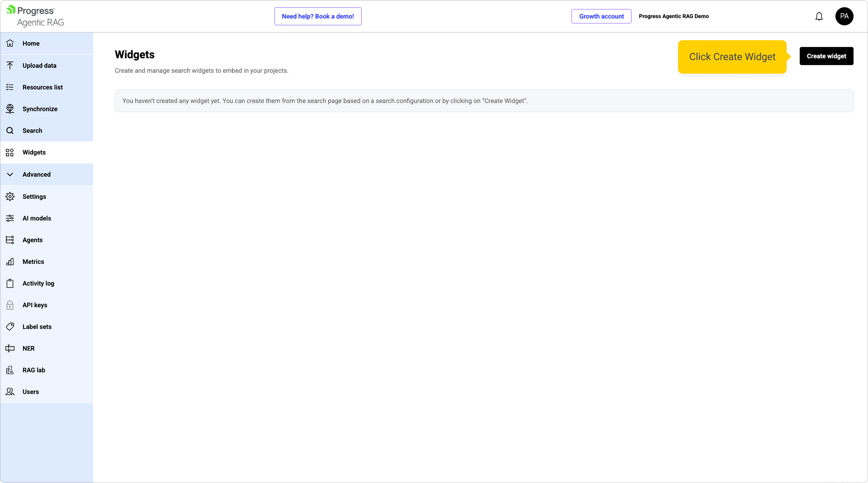Click Need help? Book a demo! button

point(318,16)
